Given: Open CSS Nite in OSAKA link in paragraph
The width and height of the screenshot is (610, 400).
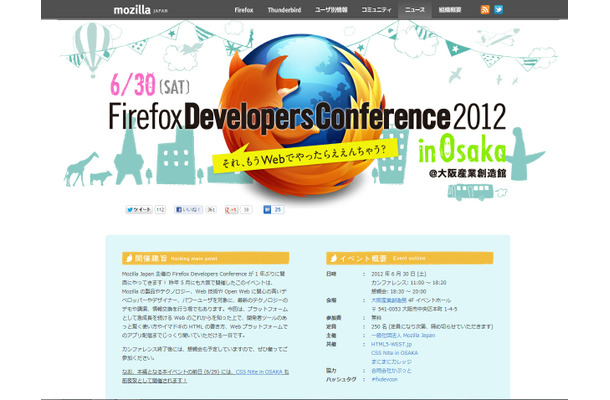Looking at the screenshot, I should [259, 372].
